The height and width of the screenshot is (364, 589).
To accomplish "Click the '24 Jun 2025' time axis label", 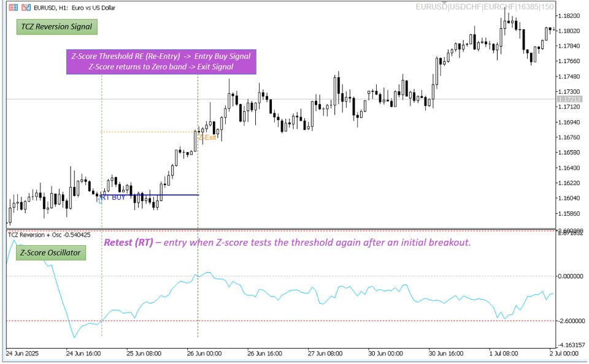I will [22, 354].
